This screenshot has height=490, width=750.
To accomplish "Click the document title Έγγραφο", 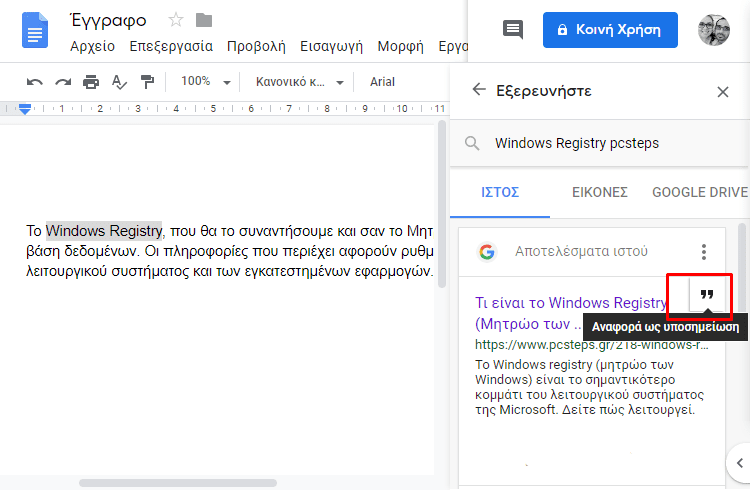I will click(x=108, y=21).
